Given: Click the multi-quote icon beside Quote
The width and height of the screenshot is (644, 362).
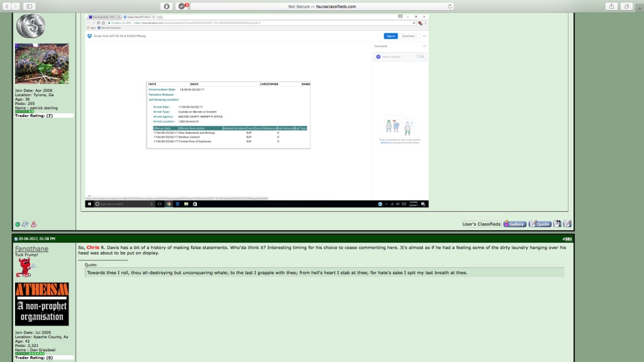Looking at the screenshot, I should click(557, 224).
